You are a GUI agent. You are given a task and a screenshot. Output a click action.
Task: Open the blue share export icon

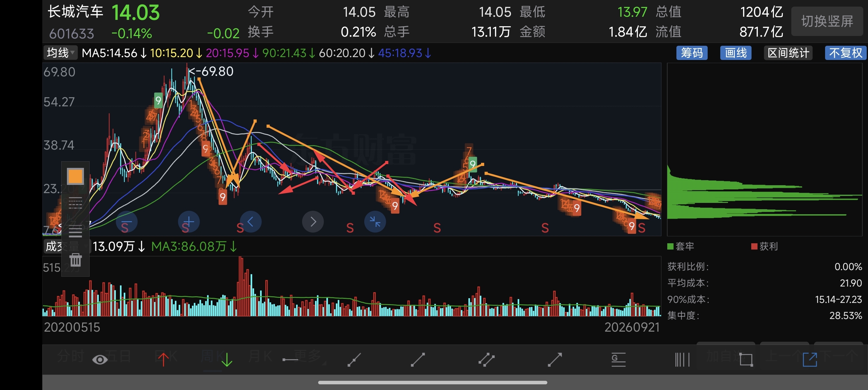click(810, 360)
